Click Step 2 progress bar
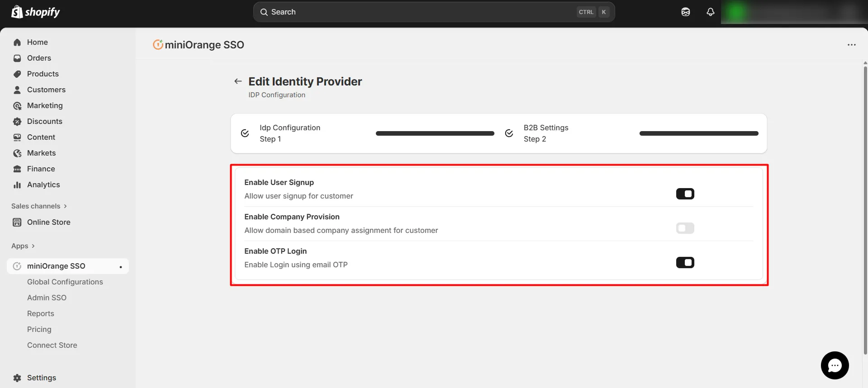The height and width of the screenshot is (388, 868). click(x=699, y=133)
